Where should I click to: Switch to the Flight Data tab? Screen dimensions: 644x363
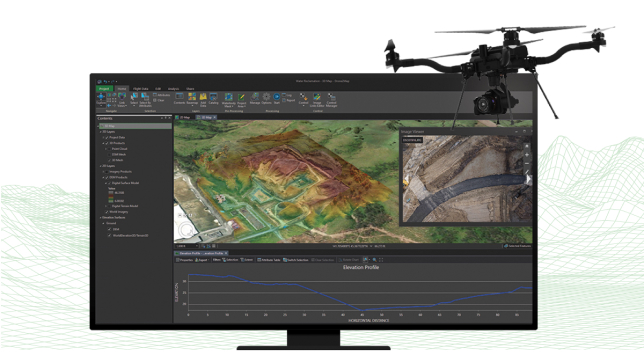(x=140, y=89)
